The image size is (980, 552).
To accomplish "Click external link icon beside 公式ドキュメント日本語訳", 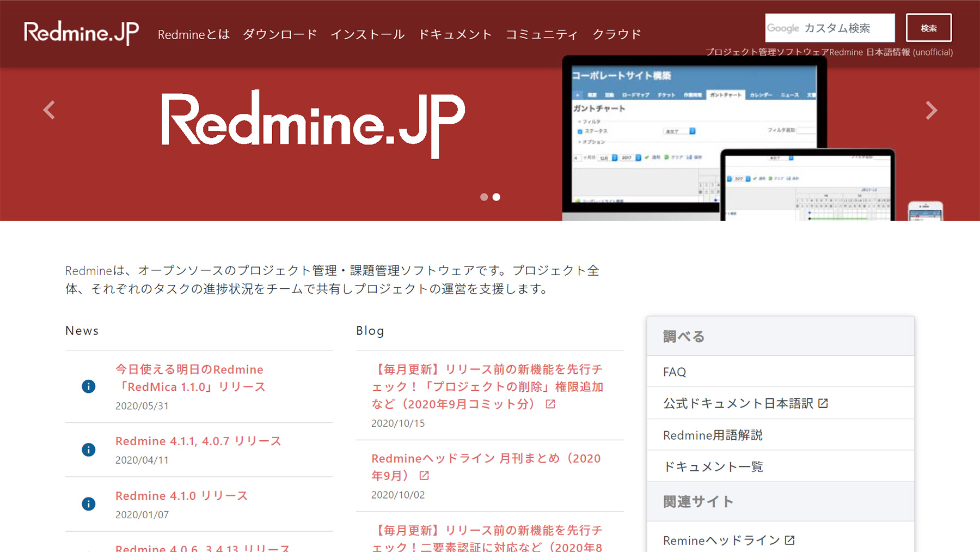I will pyautogui.click(x=823, y=403).
